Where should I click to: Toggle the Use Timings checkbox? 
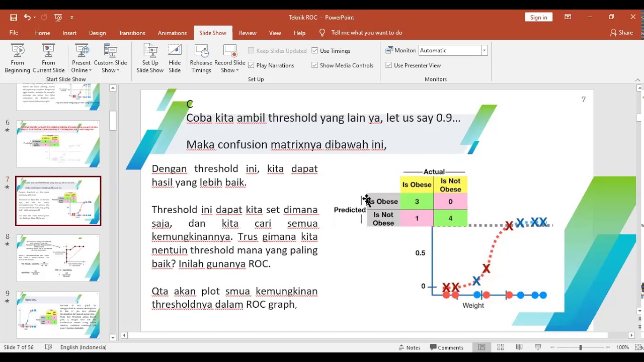coord(314,51)
